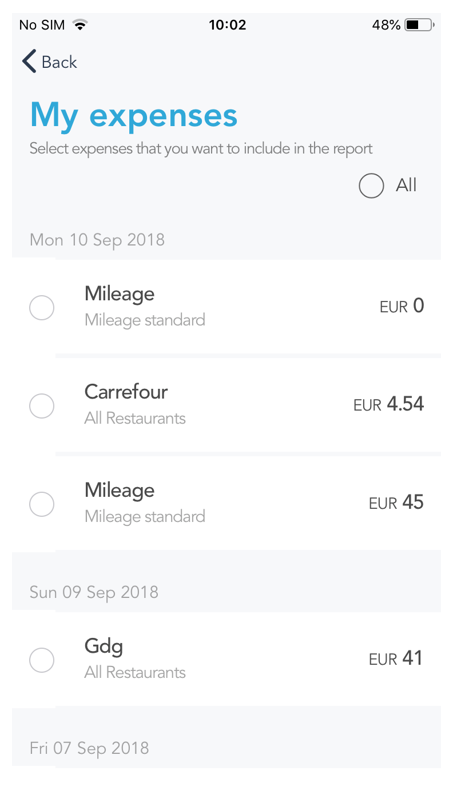The width and height of the screenshot is (453, 787).
Task: Tap the EUR 41 amount
Action: (x=395, y=658)
